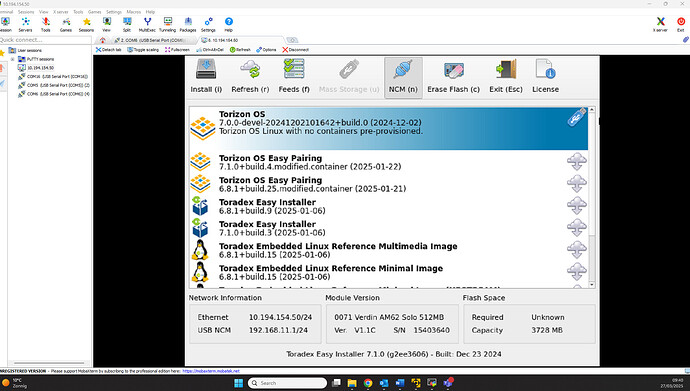The height and width of the screenshot is (391, 690).
Task: Open the Help menu
Action: click(x=150, y=12)
